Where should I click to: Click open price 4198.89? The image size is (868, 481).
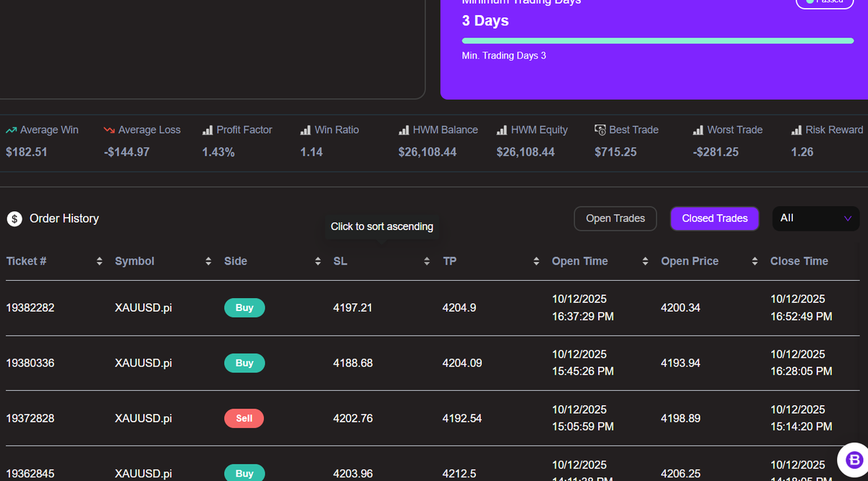pyautogui.click(x=681, y=418)
